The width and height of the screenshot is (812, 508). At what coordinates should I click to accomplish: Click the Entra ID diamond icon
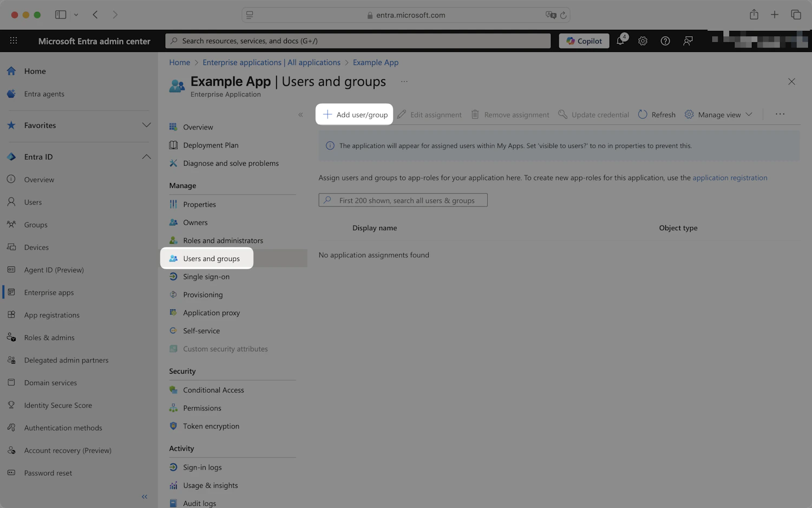11,157
